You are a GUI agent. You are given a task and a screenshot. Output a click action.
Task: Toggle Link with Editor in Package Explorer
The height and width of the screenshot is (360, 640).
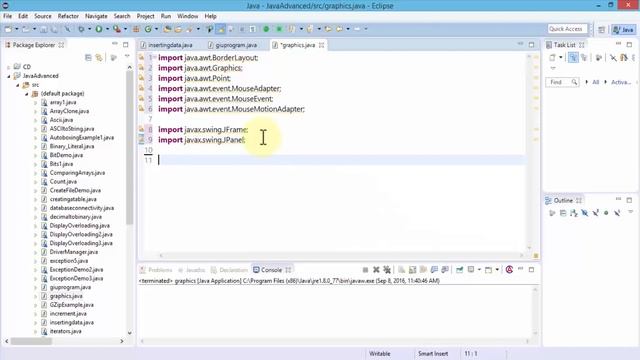point(99,58)
